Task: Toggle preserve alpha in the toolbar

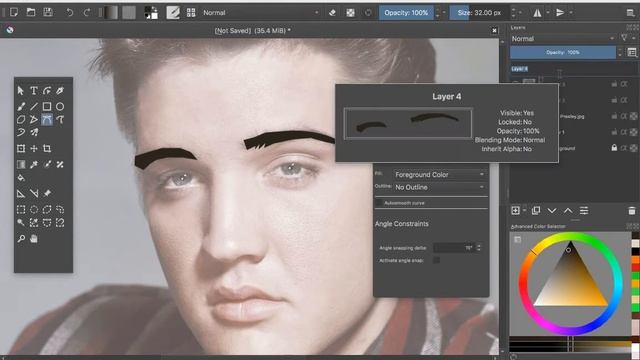Action: click(350, 13)
